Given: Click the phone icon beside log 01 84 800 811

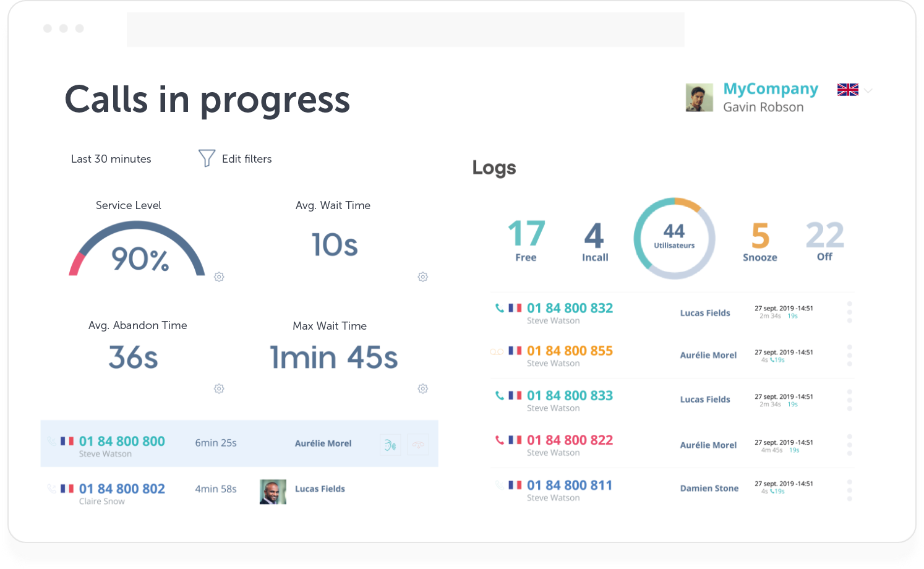Looking at the screenshot, I should coord(499,486).
